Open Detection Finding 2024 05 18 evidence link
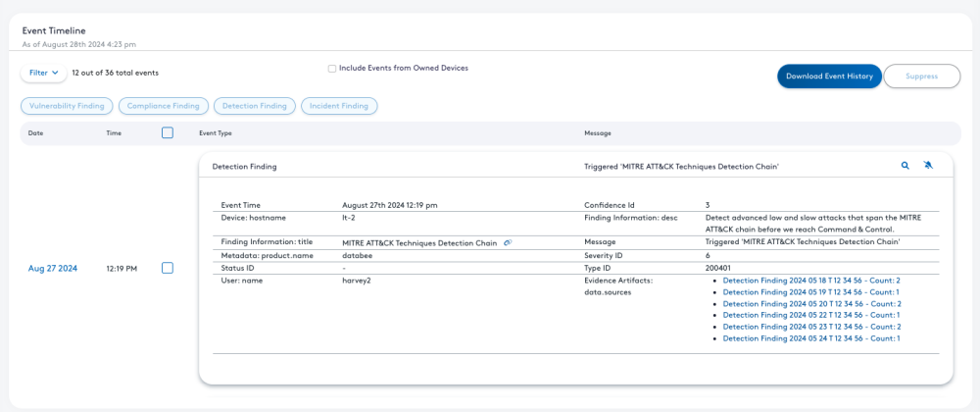This screenshot has height=412, width=980. (811, 281)
